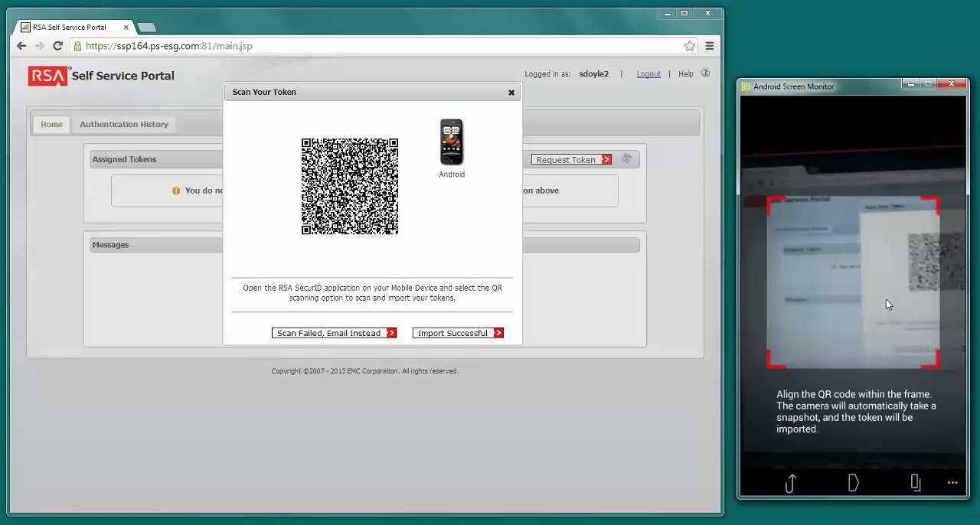This screenshot has height=525, width=980.
Task: Click the browser forward arrow
Action: click(x=39, y=46)
